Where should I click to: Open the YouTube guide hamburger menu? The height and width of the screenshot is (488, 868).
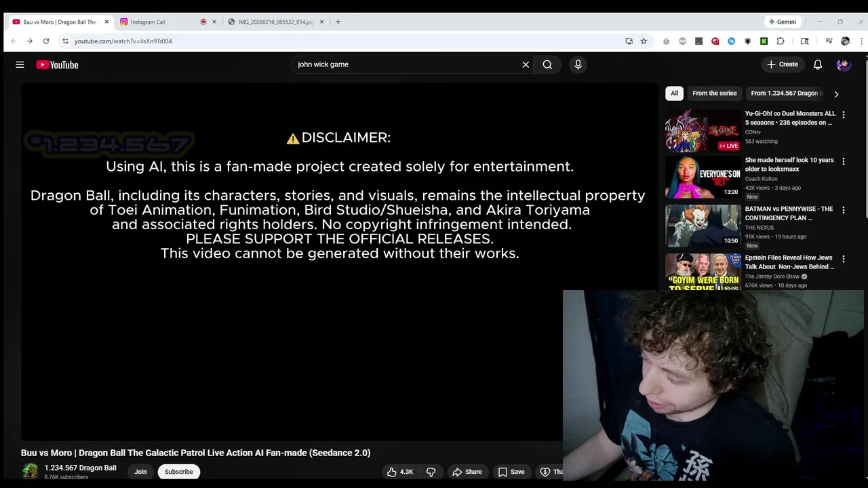(20, 64)
